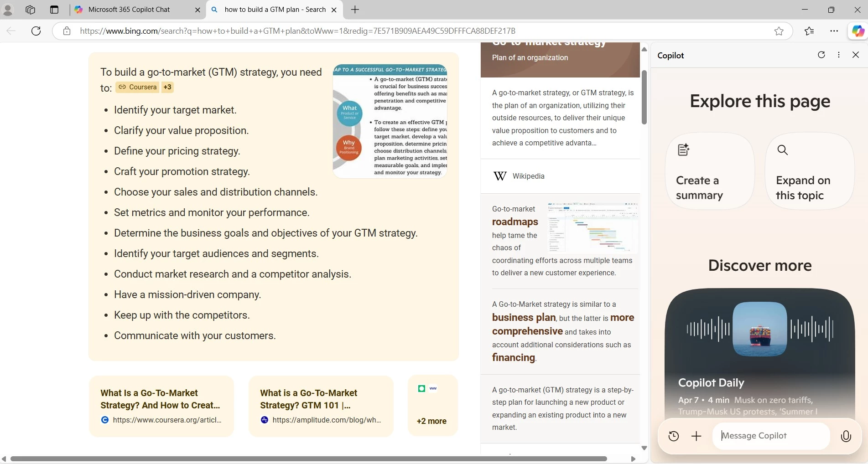
Task: Close the Microsoft 365 Copilot Chat tab
Action: coord(198,10)
